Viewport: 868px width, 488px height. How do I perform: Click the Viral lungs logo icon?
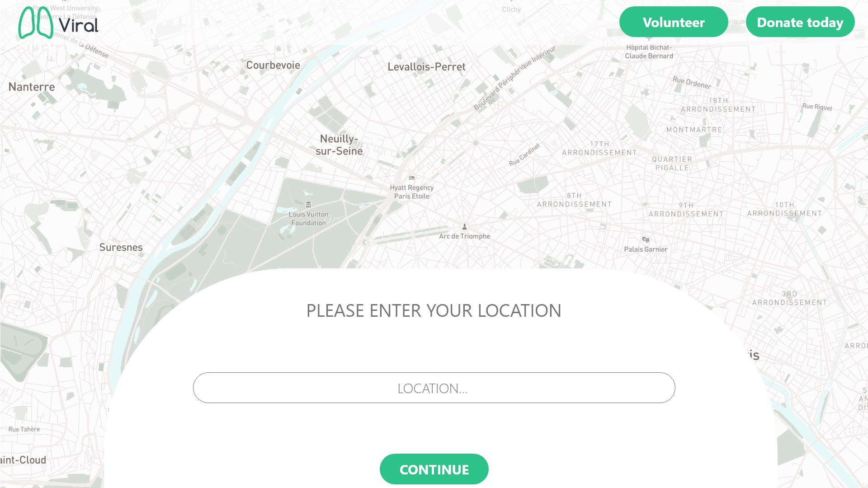[x=36, y=23]
